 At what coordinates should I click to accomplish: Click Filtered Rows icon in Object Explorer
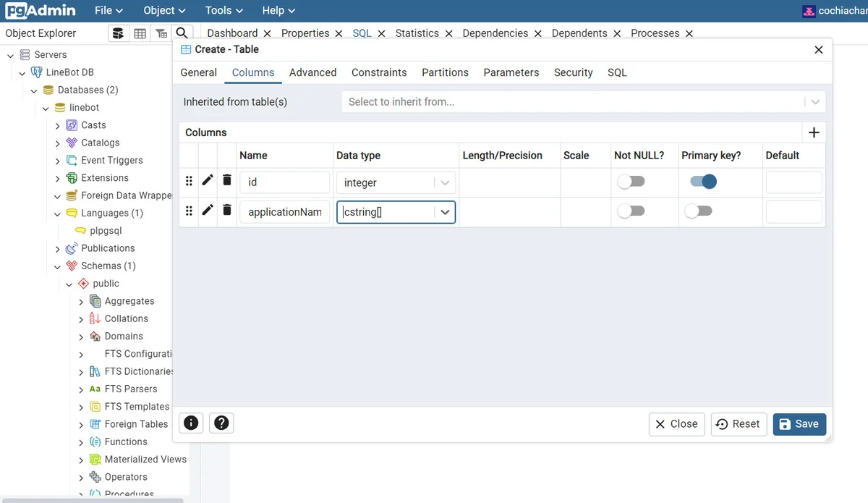[x=161, y=33]
